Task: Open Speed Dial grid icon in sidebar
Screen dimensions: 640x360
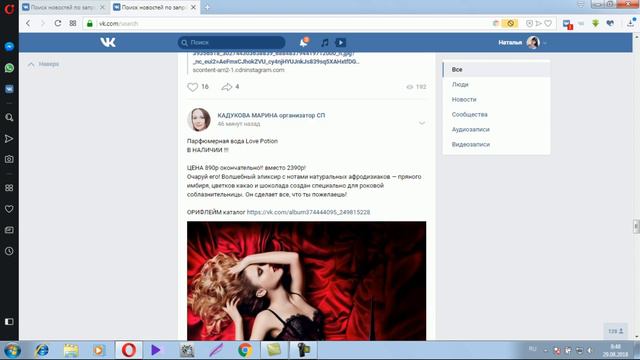Action: click(x=9, y=188)
